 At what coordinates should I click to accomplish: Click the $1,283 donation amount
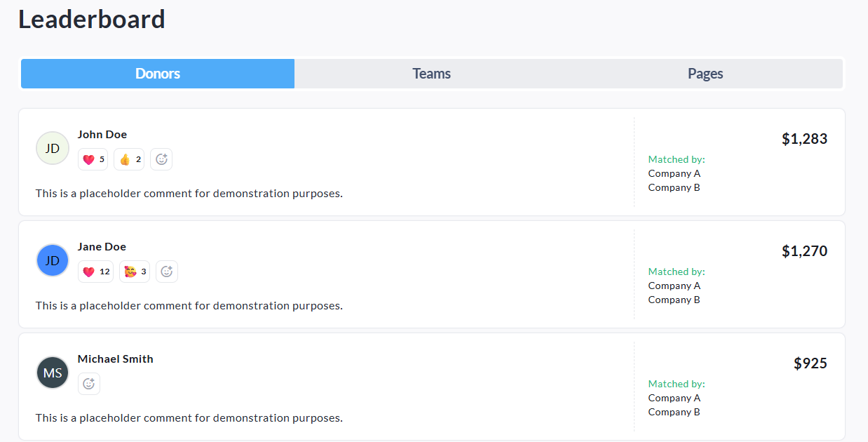click(x=804, y=139)
